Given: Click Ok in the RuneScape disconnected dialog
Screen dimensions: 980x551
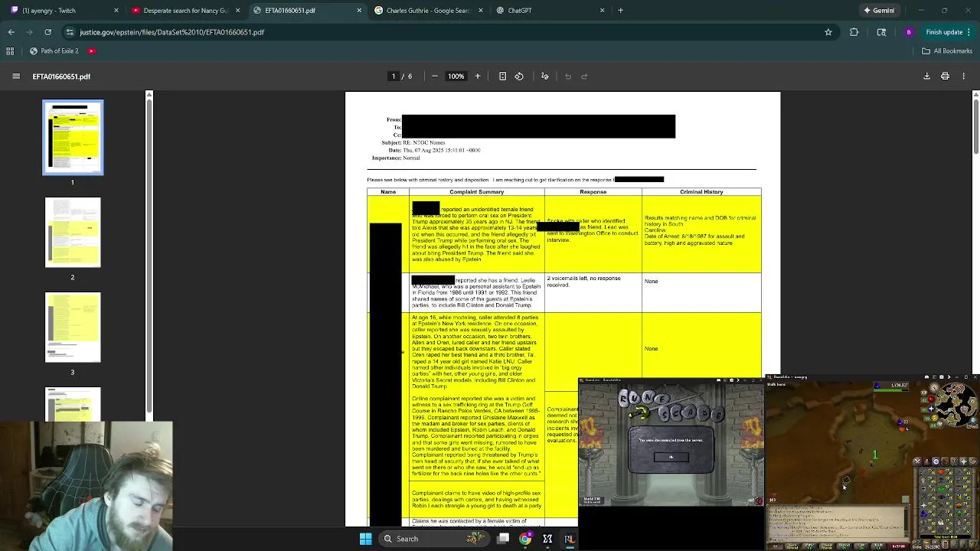Looking at the screenshot, I should [x=671, y=457].
